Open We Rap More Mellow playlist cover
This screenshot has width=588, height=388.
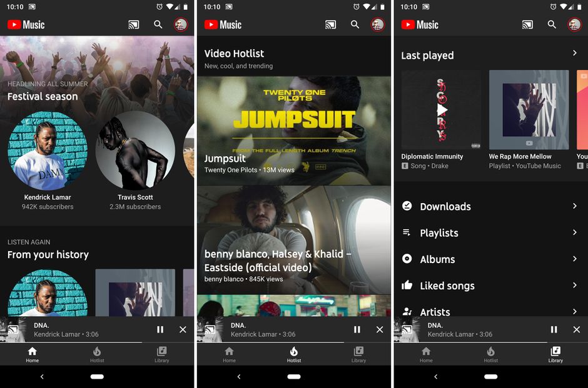pyautogui.click(x=529, y=110)
